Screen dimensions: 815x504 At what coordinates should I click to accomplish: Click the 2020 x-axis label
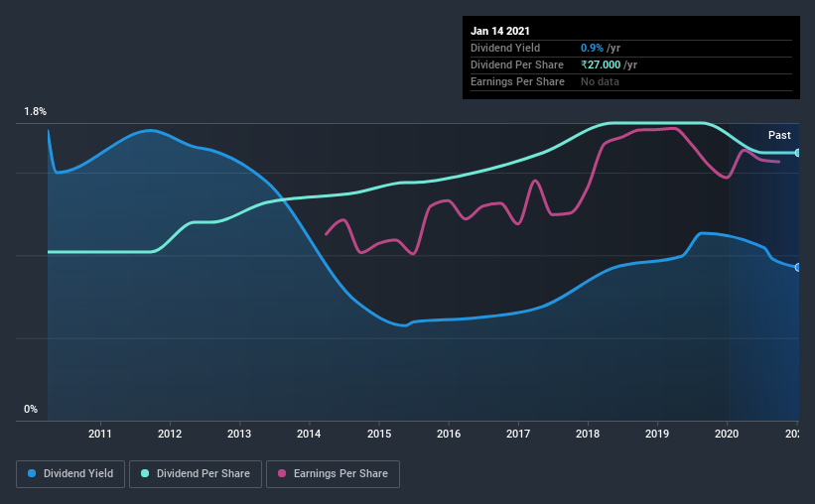[727, 434]
